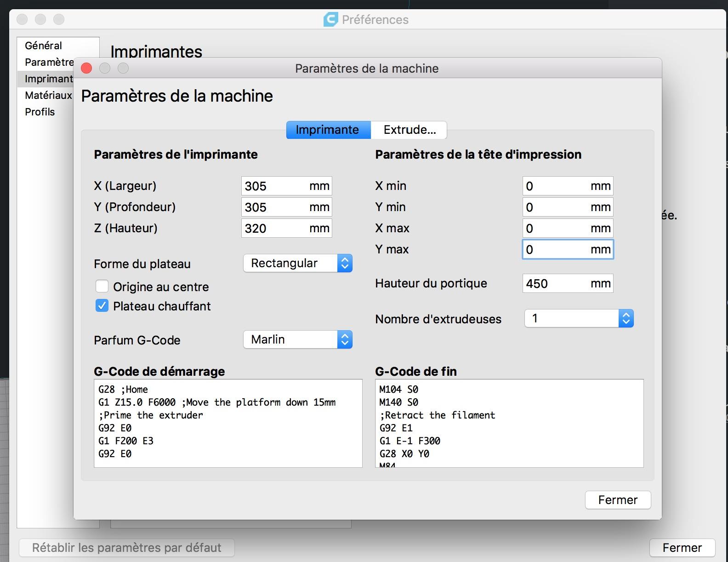Switch to the Extrudeuse tab
728x562 pixels.
[x=409, y=130]
